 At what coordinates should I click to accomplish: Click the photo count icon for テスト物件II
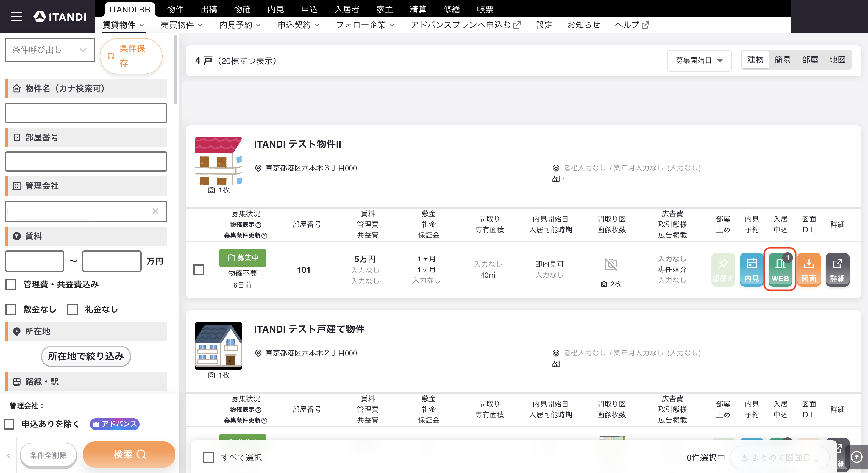211,190
